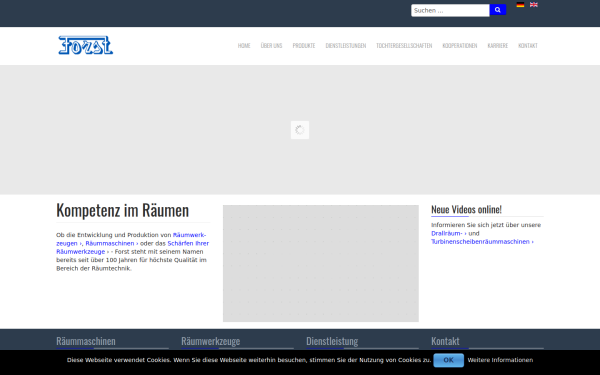The image size is (600, 375).
Task: Follow Schärfen Ihrer Räumwerkzeuge link
Action: 188,243
